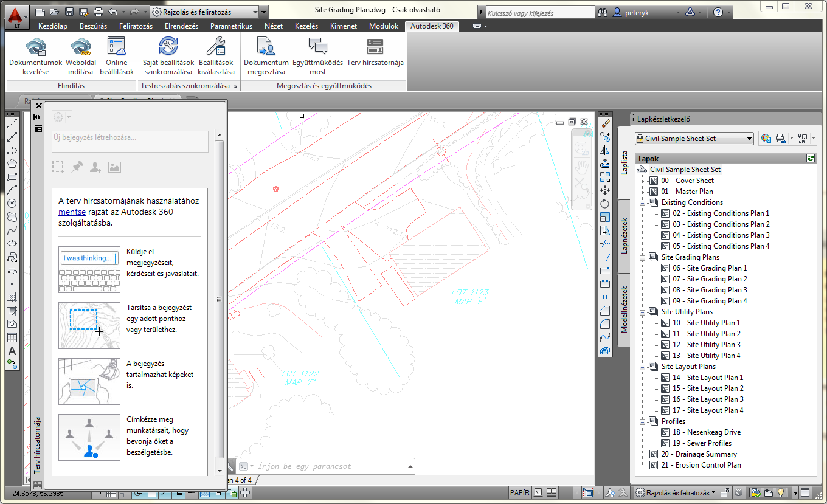Open the AutoCAD LT application menu
Viewport: 827px width, 504px height.
coord(18,16)
